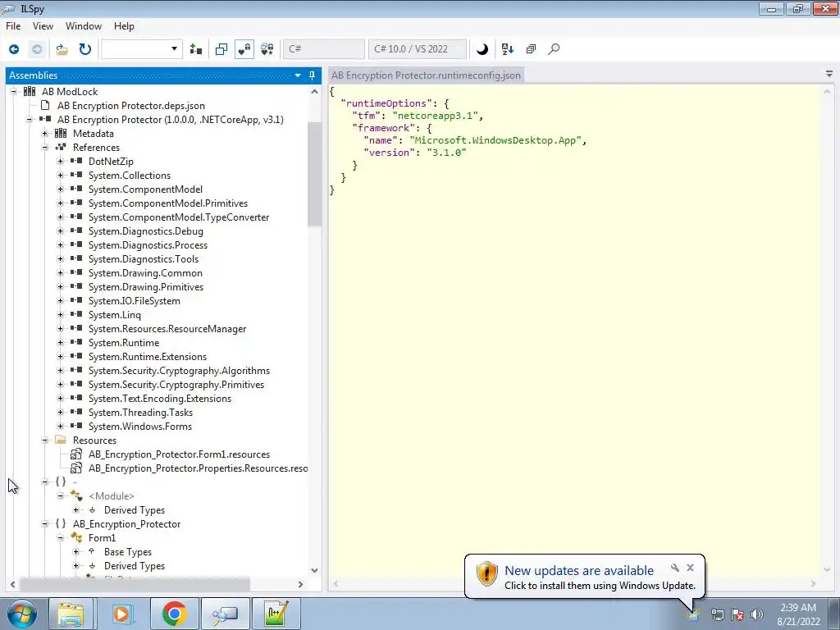
Task: Open the C# language selector
Action: click(323, 49)
